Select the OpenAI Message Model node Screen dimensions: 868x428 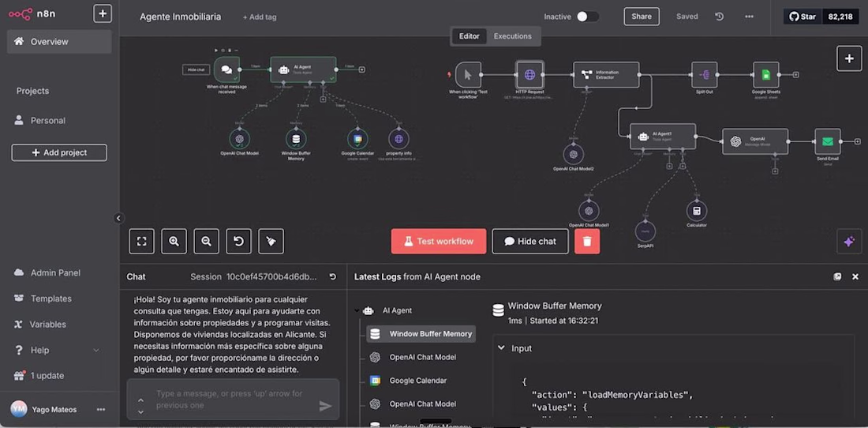(x=755, y=141)
